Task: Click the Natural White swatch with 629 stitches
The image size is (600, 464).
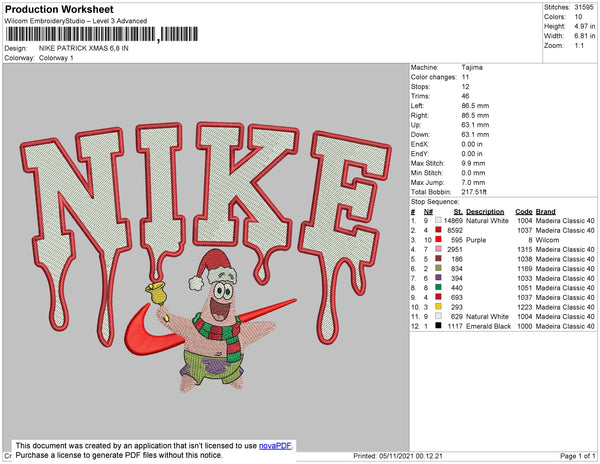Action: tap(438, 316)
